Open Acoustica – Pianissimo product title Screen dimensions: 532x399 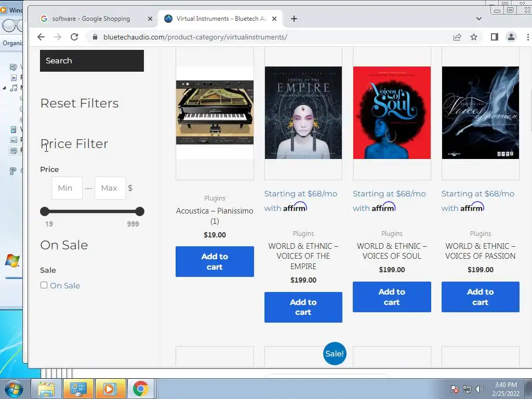(215, 216)
